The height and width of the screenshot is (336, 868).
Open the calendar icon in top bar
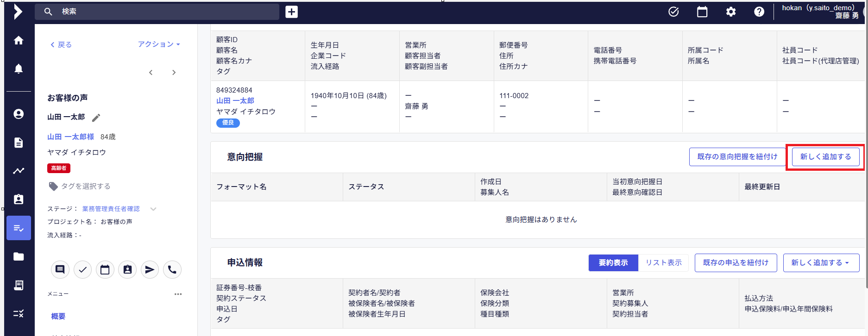[x=702, y=12]
